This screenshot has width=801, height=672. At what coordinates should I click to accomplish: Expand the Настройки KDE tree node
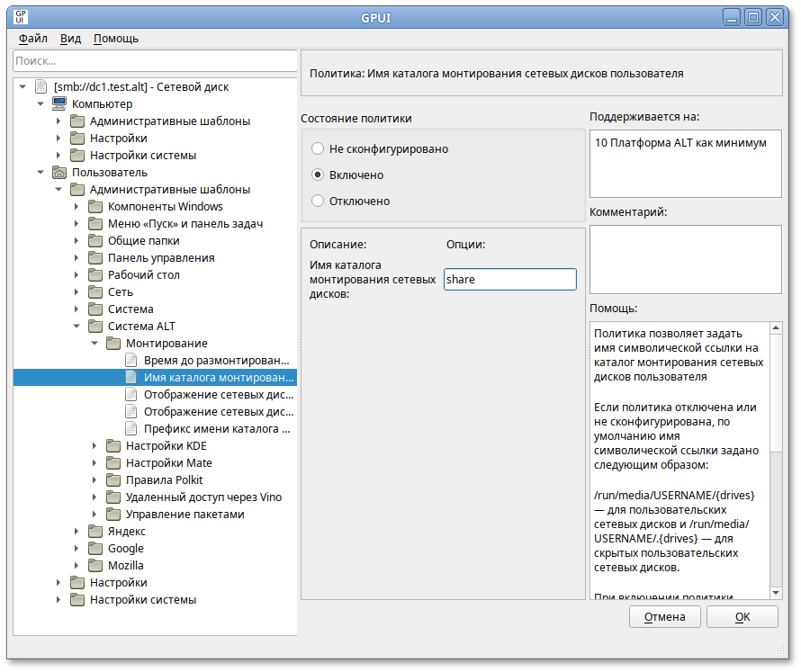click(x=94, y=446)
